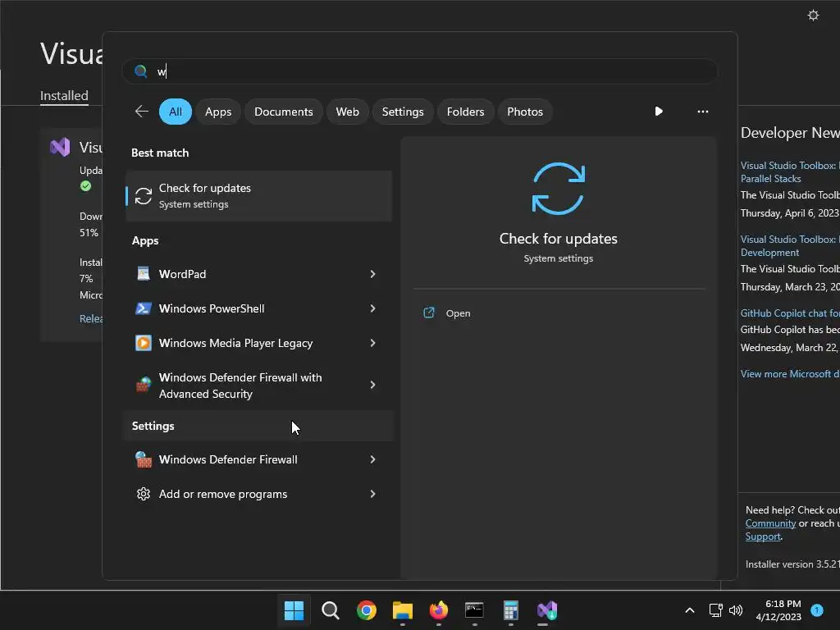840x630 pixels.
Task: Click the Windows PowerShell icon
Action: pos(143,308)
